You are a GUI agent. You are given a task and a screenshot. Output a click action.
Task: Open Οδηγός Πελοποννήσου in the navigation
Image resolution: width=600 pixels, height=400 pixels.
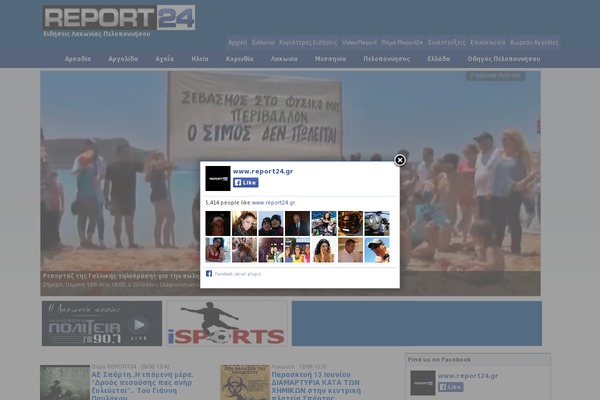pos(504,59)
